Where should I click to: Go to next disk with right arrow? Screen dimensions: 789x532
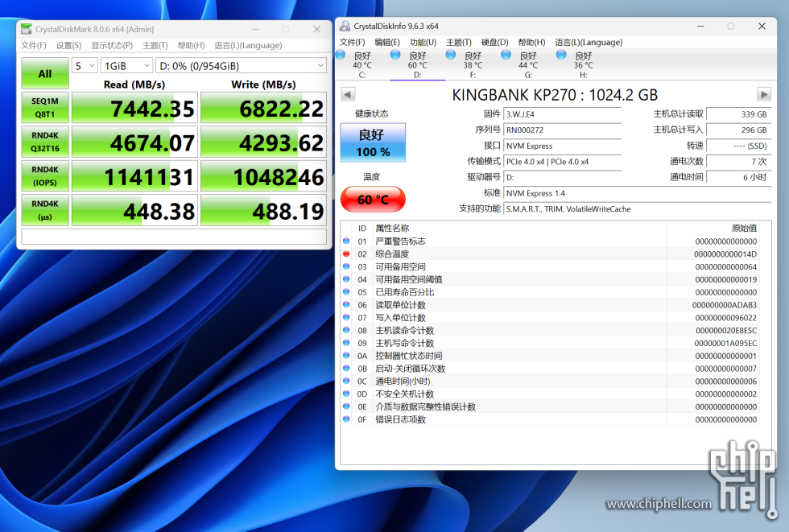[x=763, y=94]
